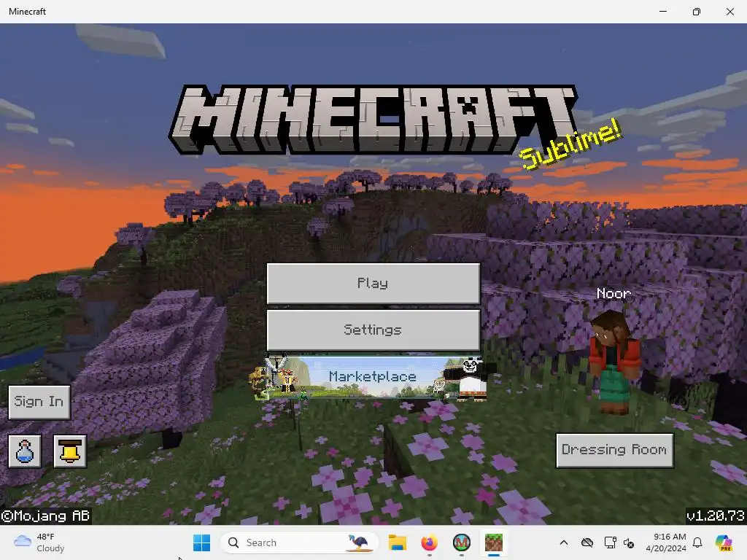Show hidden system tray icons
This screenshot has height=560, width=747.
[564, 542]
